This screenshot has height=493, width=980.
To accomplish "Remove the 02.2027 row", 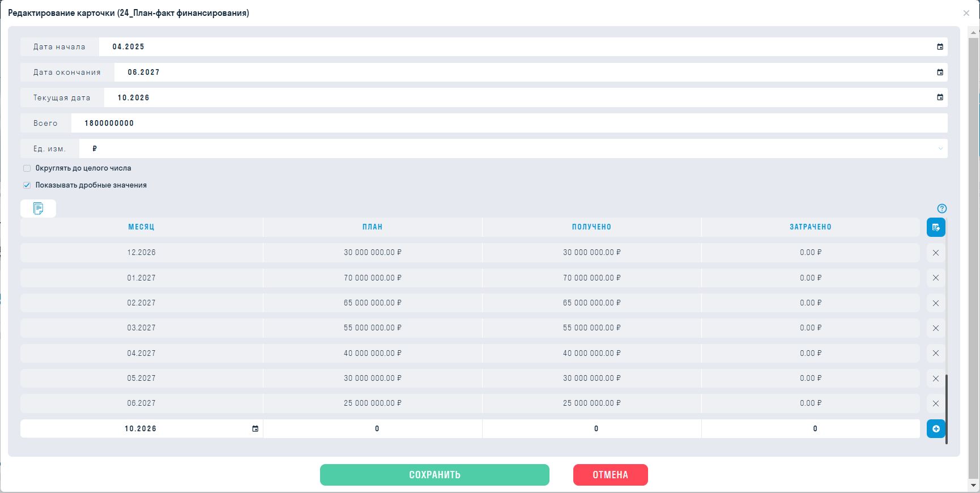I will click(x=936, y=303).
